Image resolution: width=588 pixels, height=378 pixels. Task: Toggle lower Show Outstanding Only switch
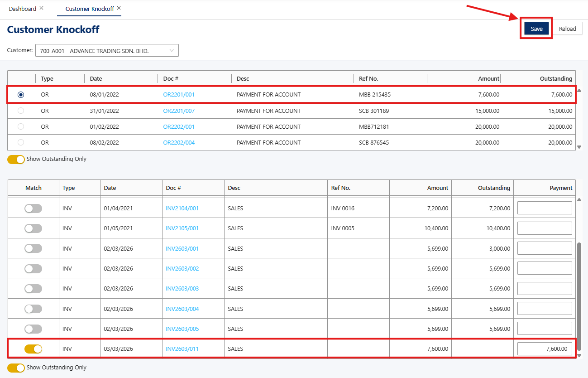tap(16, 368)
